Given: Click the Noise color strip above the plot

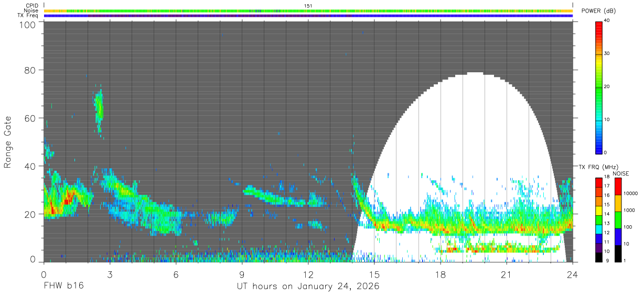Looking at the screenshot, I should point(308,10).
